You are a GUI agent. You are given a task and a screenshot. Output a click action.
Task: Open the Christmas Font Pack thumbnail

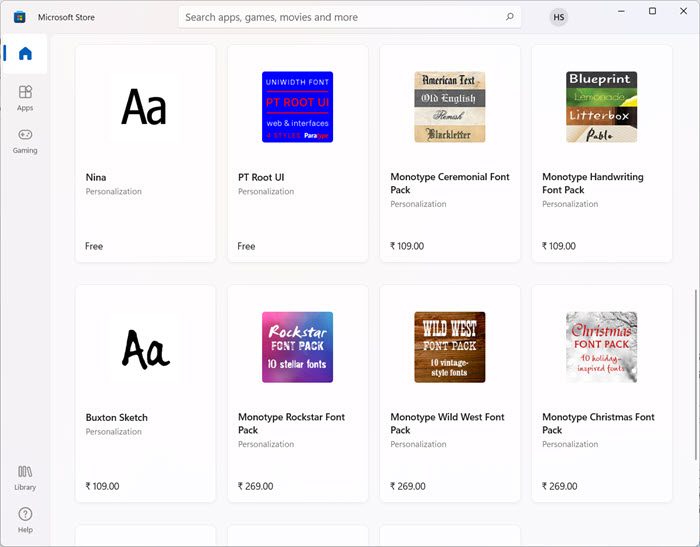pos(601,347)
